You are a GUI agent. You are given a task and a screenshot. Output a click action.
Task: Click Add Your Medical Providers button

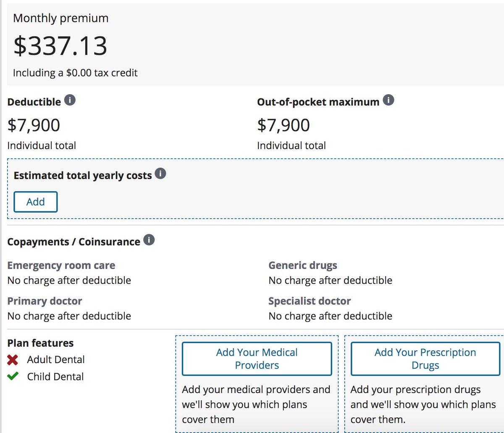(x=257, y=359)
